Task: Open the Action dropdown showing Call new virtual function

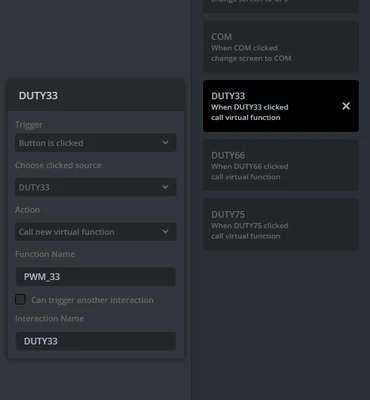Action: pos(96,232)
